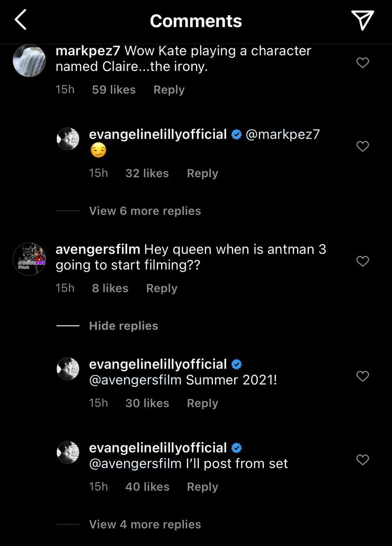The height and width of the screenshot is (546, 392).
Task: Like avengersfilm's antman 3 comment
Action: point(363,261)
